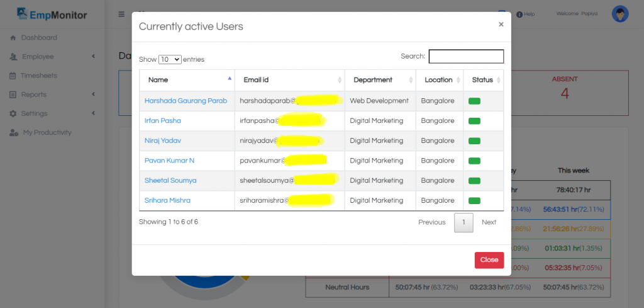The image size is (644, 308).
Task: Expand the Employee submenu chevron
Action: tap(93, 56)
